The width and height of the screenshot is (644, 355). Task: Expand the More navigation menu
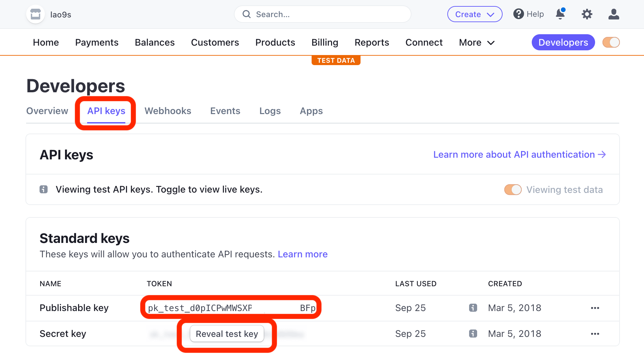pos(476,43)
